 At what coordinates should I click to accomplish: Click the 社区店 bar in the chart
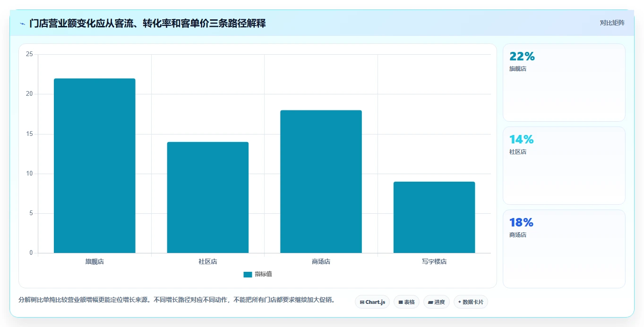(208, 198)
